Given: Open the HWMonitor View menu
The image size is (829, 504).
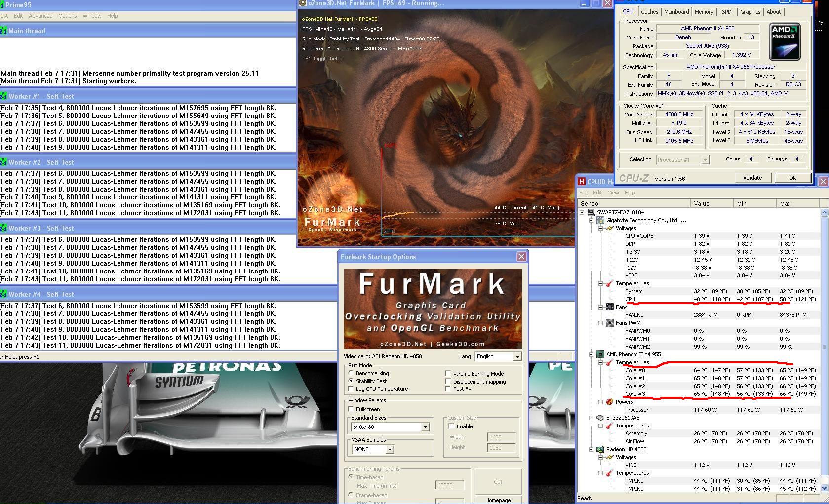Looking at the screenshot, I should (x=613, y=193).
